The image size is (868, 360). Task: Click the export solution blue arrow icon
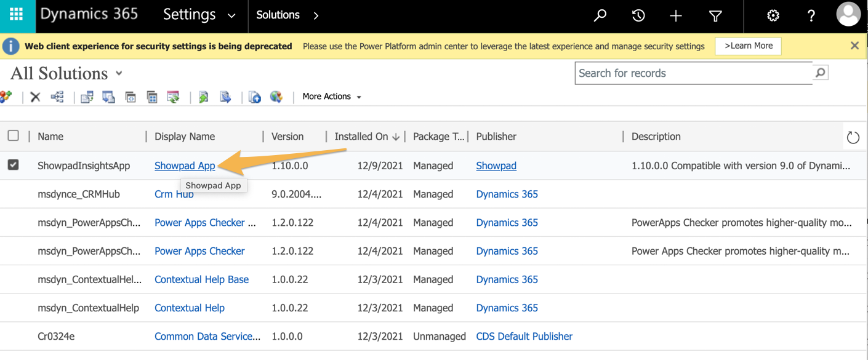[x=225, y=97]
